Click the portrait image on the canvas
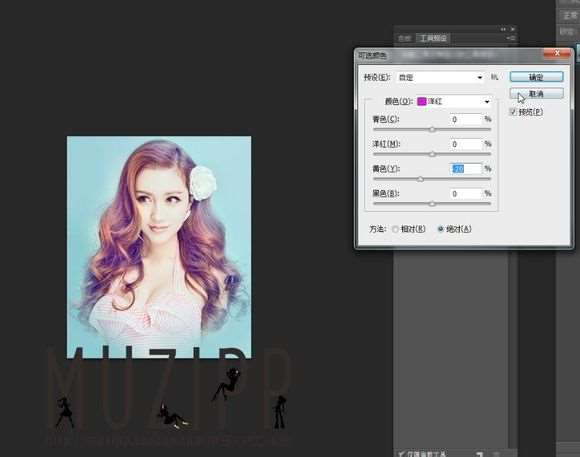580x457 pixels. [159, 247]
